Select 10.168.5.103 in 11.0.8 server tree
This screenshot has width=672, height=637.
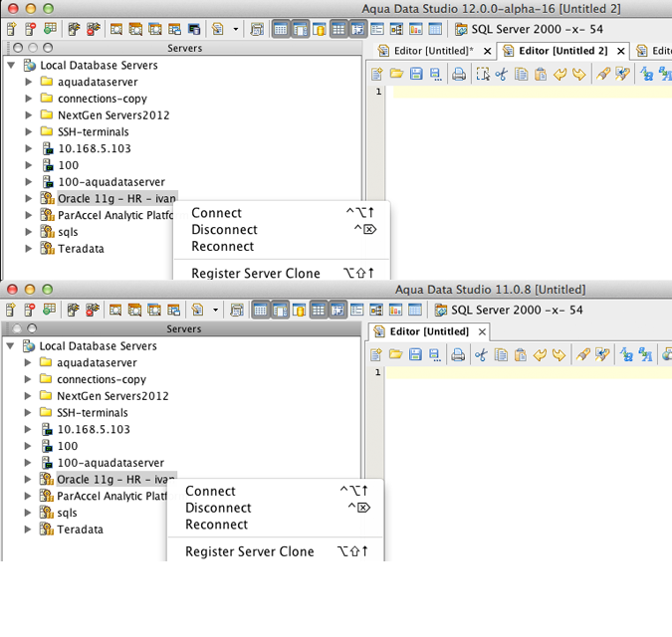coord(94,429)
